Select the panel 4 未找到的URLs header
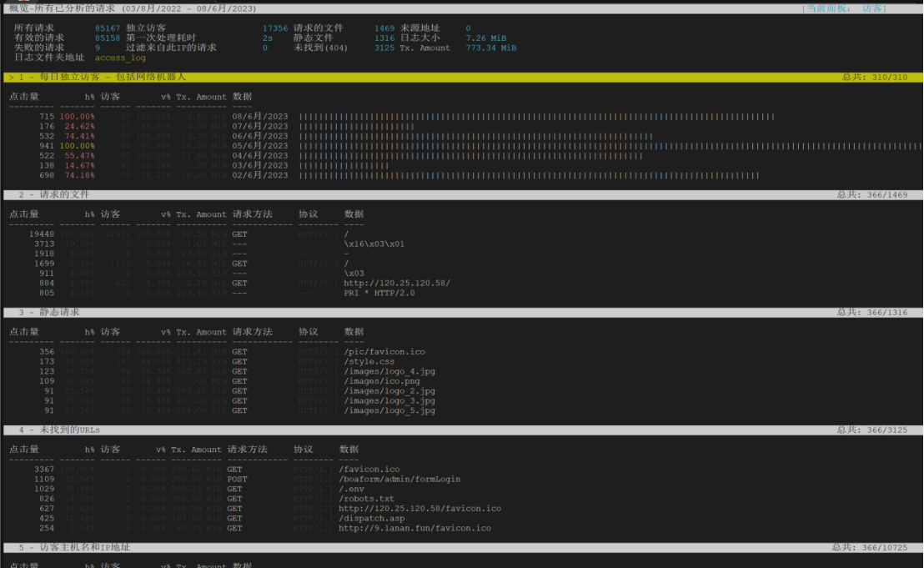The height and width of the screenshot is (568, 924). [x=463, y=430]
